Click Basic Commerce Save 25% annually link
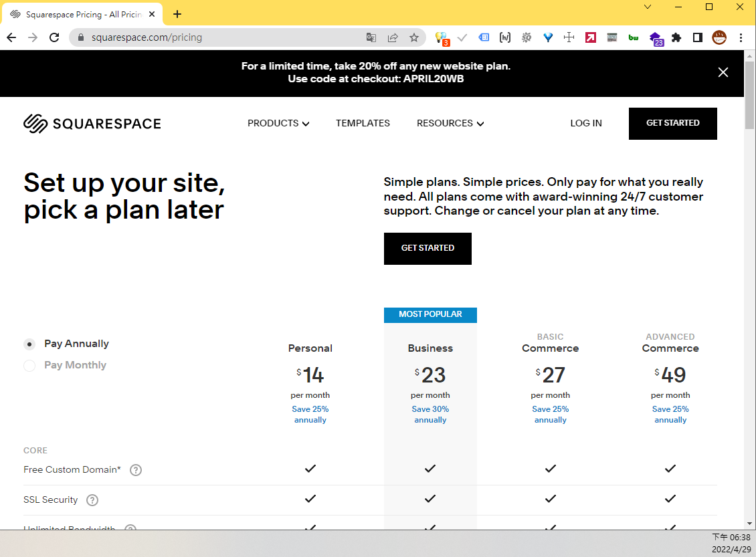This screenshot has width=756, height=557. 550,415
